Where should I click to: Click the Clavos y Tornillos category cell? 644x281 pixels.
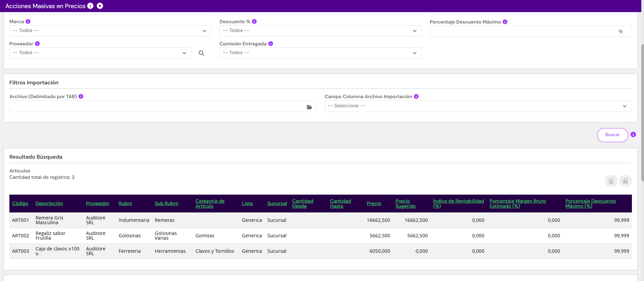[x=215, y=251]
